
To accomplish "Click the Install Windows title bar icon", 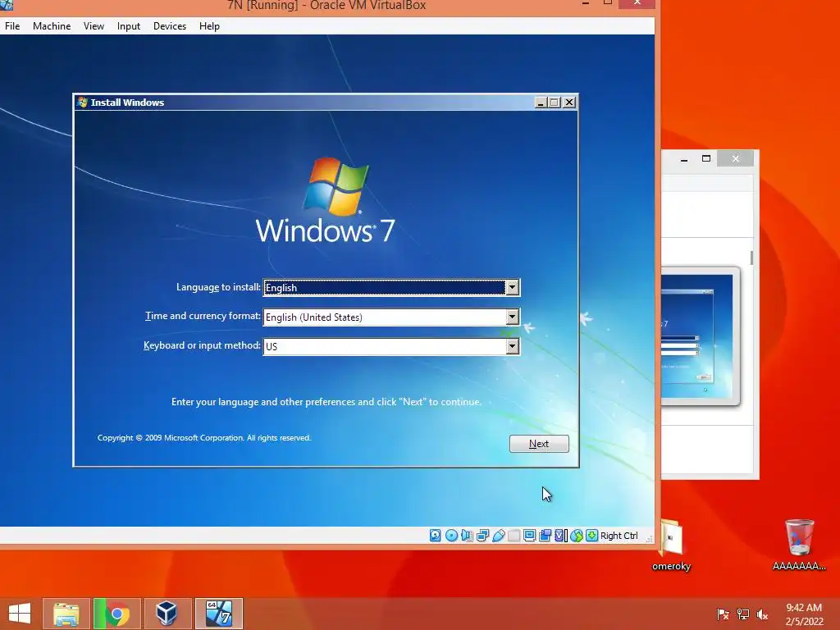I will click(82, 102).
